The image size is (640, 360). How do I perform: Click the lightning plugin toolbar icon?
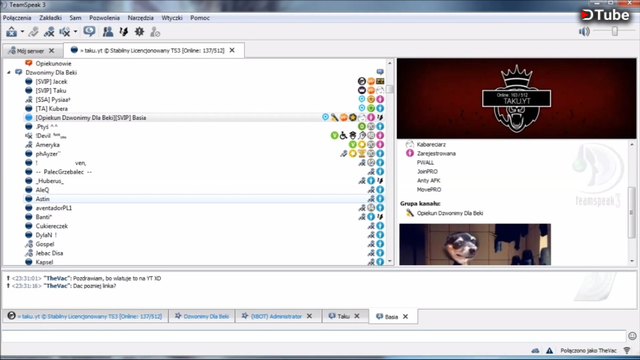coord(124,32)
